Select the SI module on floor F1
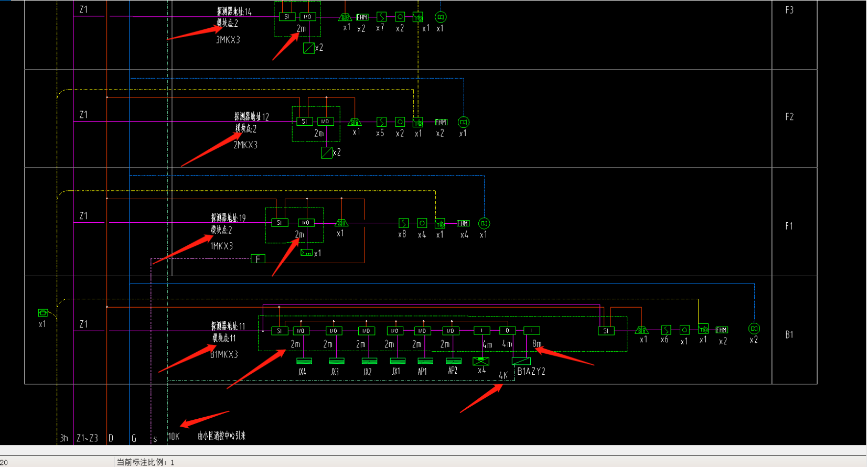The image size is (868, 467). (x=280, y=223)
